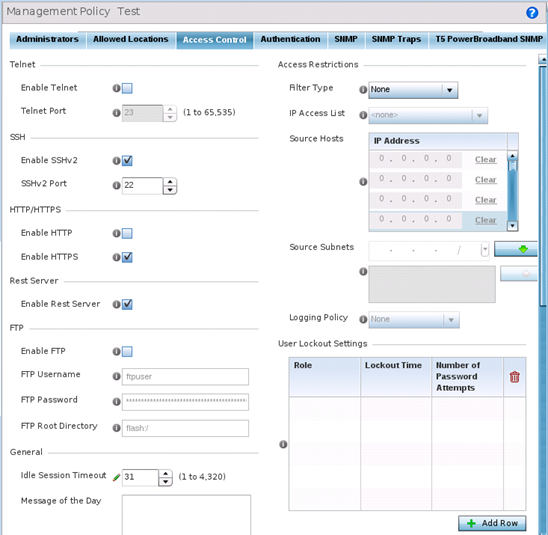Screen dimensions: 548x535
Task: Click Clear link in fourth Source Hosts row
Action: pyautogui.click(x=485, y=220)
